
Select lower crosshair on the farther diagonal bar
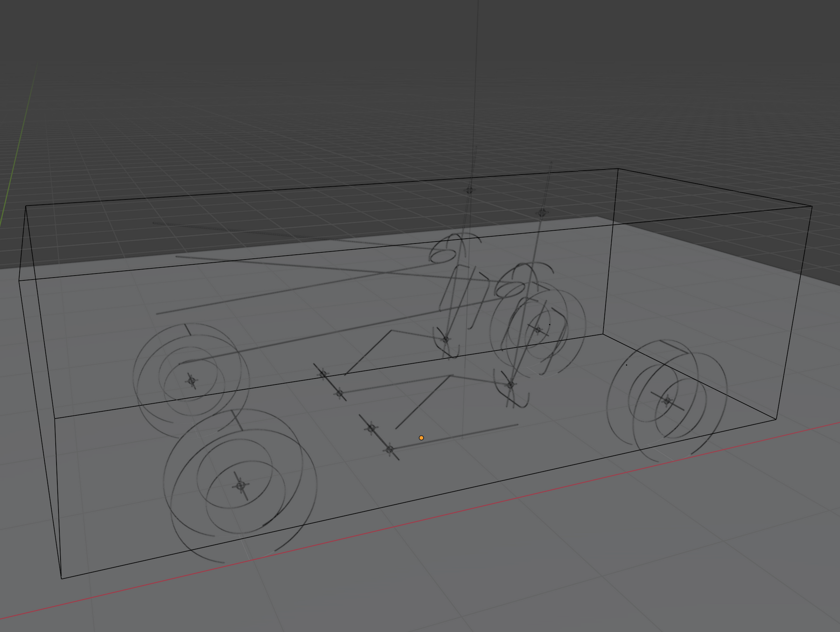(x=339, y=394)
